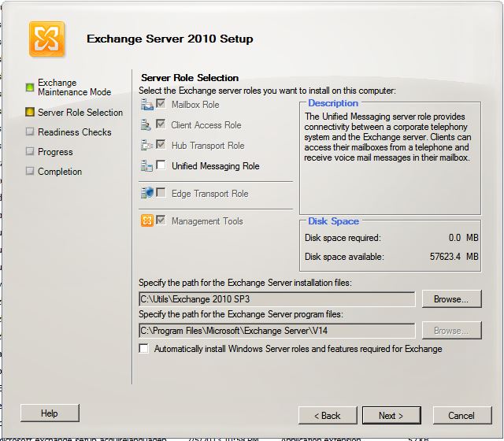Image resolution: width=504 pixels, height=441 pixels.
Task: Click the Edge Transport Role globe icon
Action: (147, 193)
